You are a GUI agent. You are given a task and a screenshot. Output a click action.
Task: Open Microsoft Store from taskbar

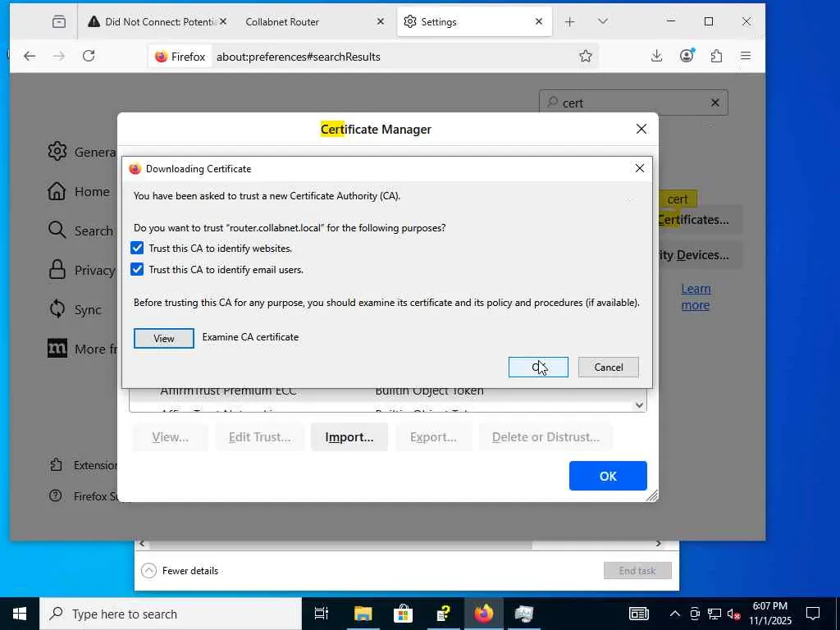(403, 614)
